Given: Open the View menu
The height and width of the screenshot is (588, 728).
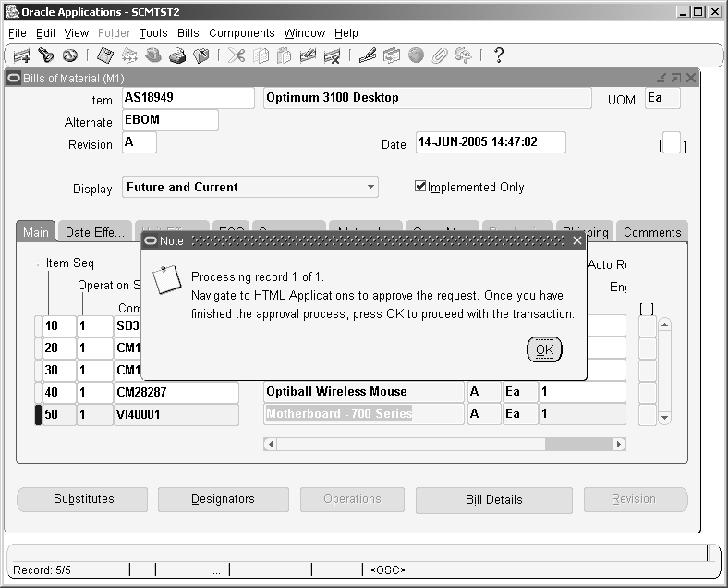Looking at the screenshot, I should click(77, 33).
